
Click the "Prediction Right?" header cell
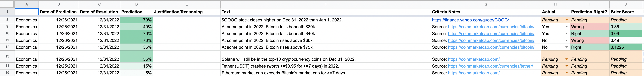click(589, 12)
